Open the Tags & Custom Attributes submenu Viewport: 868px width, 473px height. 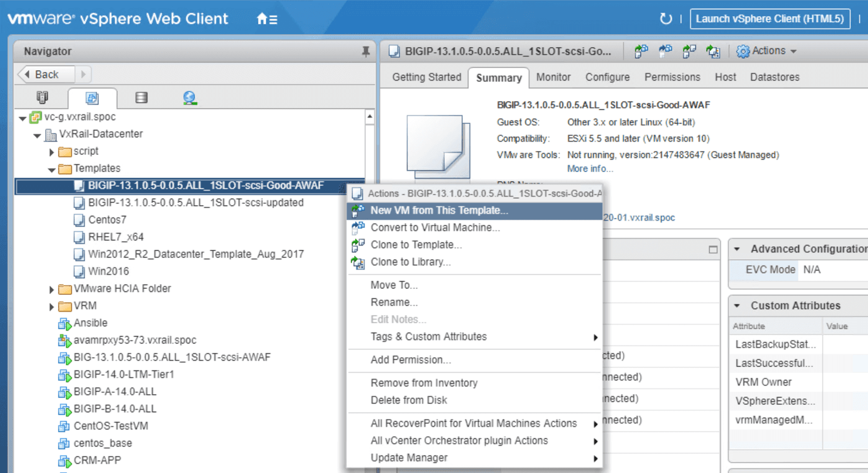point(429,337)
